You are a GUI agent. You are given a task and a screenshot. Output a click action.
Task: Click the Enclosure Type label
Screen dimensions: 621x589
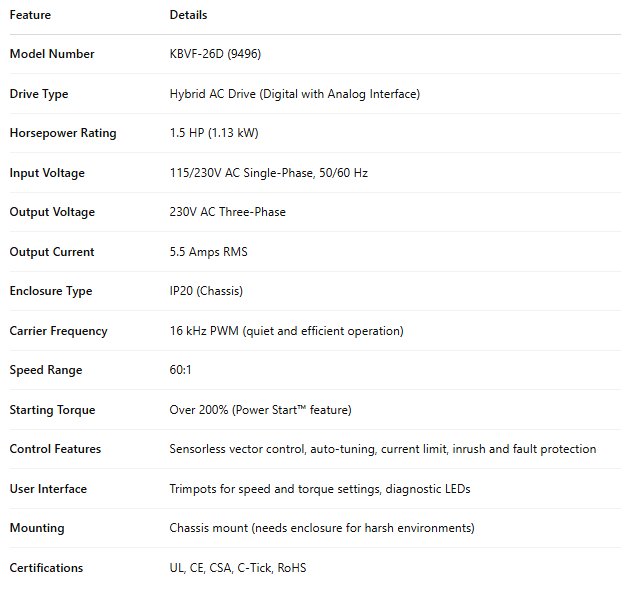pyautogui.click(x=51, y=291)
